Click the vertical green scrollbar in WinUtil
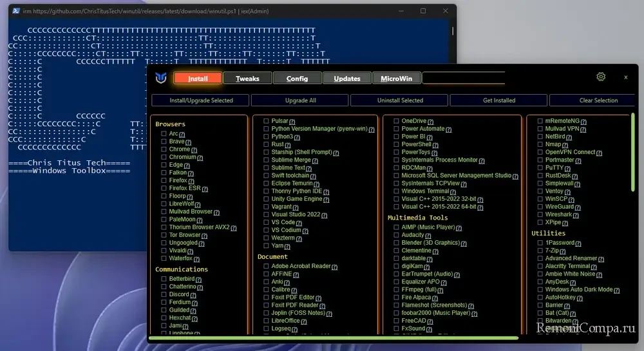The height and width of the screenshot is (351, 644). (x=632, y=153)
